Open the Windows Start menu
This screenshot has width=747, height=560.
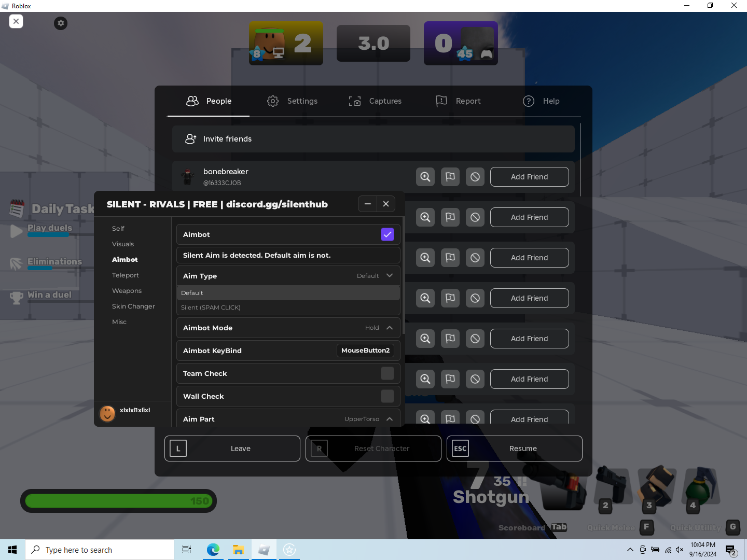(x=12, y=550)
